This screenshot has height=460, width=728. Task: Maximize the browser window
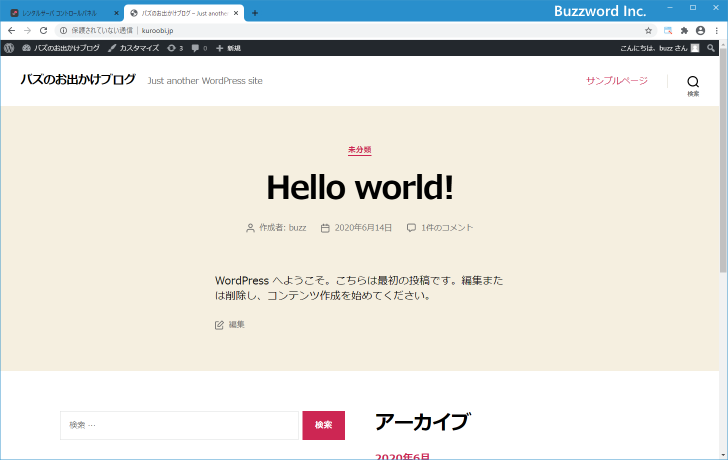pyautogui.click(x=693, y=7)
